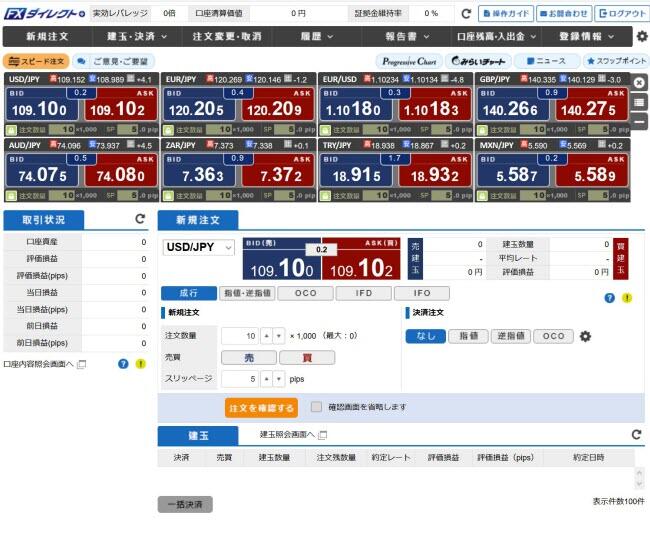Screen dimensions: 650x534
Task: Check 確認画面を省略します checkbox
Action: (x=316, y=407)
